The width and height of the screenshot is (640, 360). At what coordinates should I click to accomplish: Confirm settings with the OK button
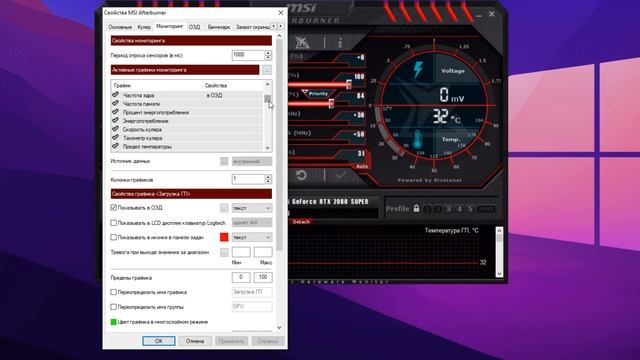159,341
